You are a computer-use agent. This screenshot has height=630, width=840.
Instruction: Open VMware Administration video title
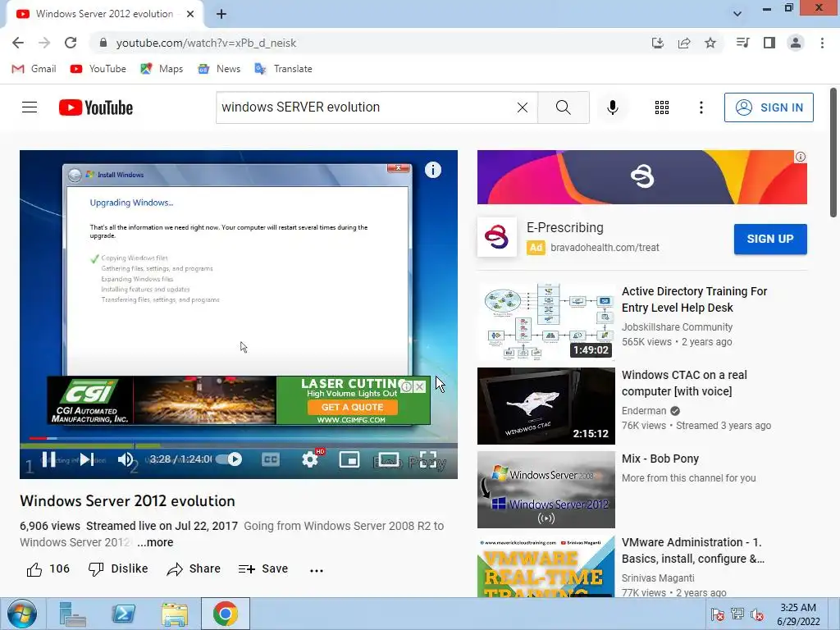(x=692, y=550)
